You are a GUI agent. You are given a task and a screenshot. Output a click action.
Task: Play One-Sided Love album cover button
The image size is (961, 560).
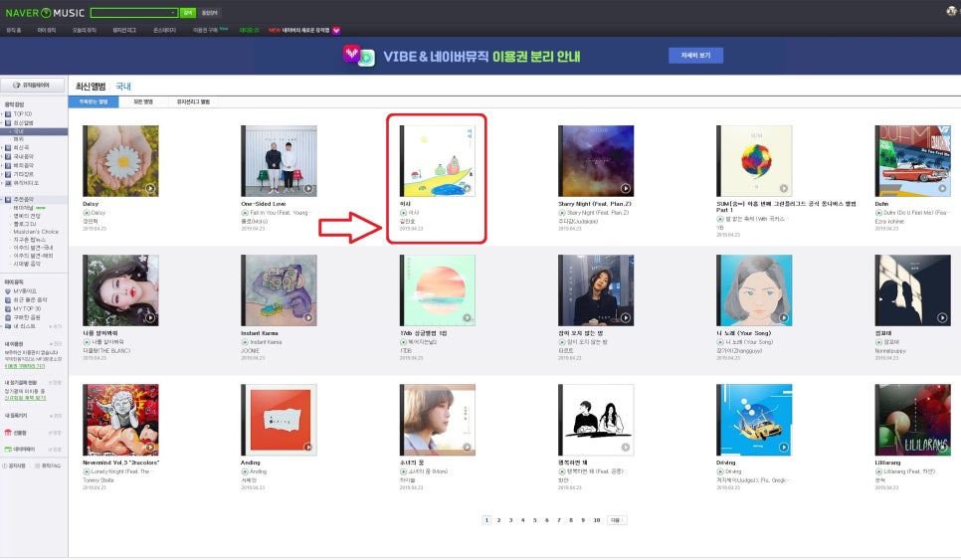pos(308,189)
